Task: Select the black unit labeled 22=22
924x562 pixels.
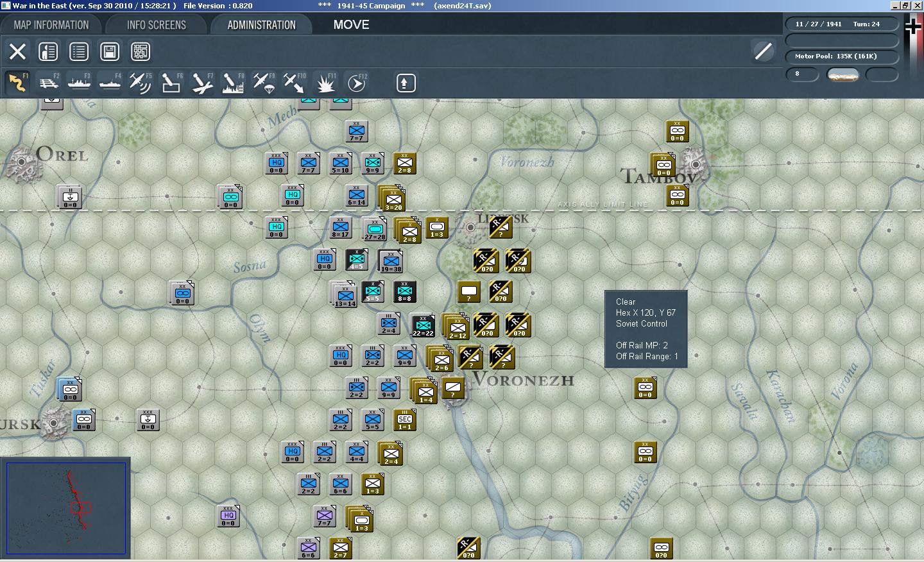Action: [423, 325]
